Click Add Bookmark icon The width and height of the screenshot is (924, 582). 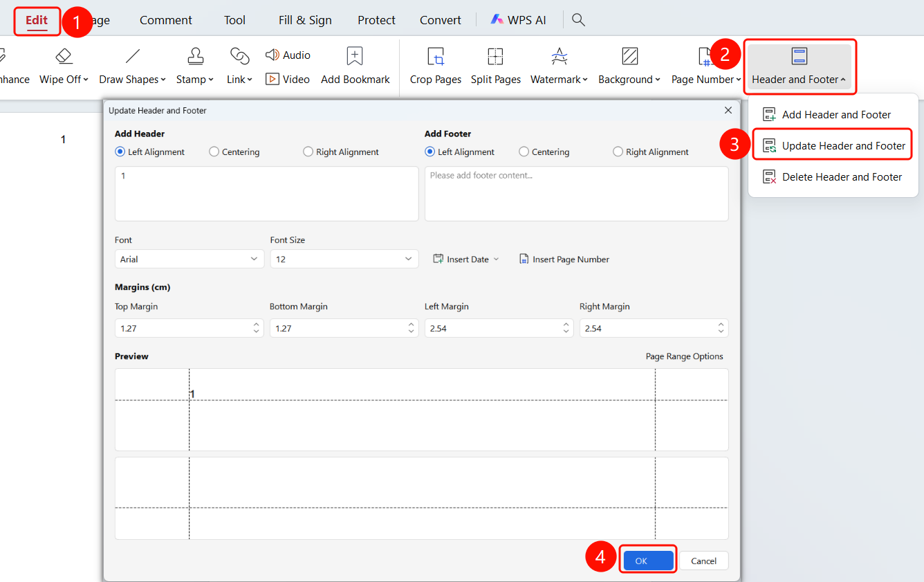click(x=355, y=56)
